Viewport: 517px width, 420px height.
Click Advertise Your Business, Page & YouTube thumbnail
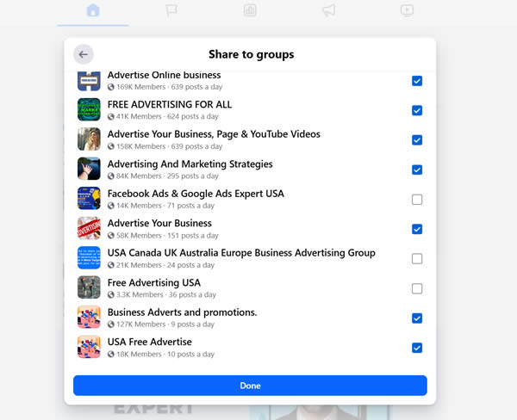pos(89,139)
